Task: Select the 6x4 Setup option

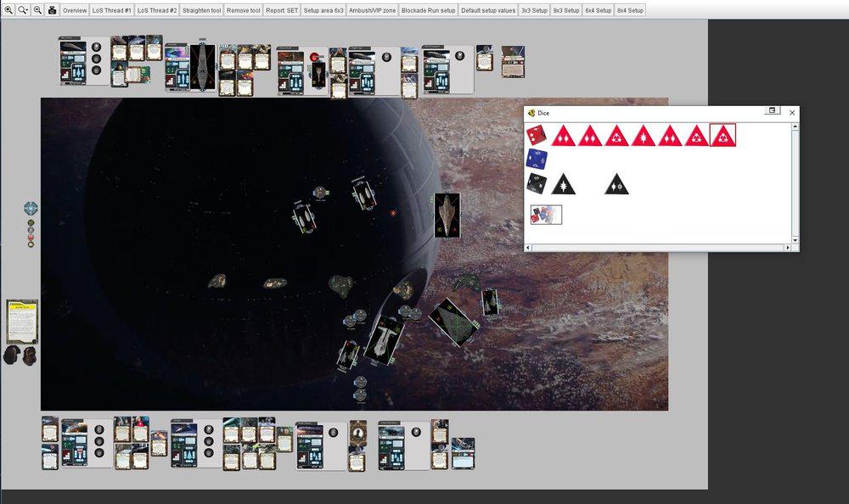Action: point(598,10)
